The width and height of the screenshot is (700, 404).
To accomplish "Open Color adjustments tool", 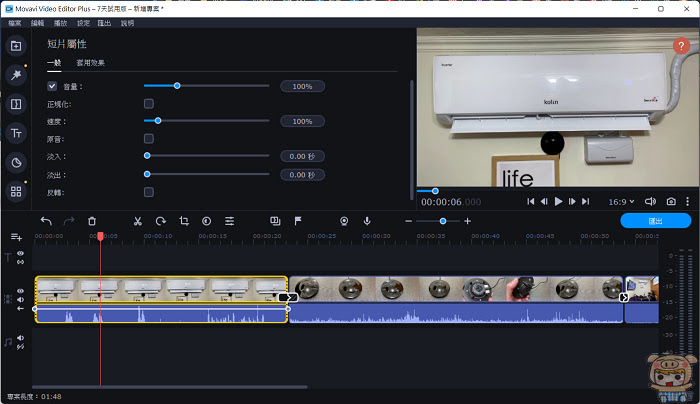I will 206,221.
